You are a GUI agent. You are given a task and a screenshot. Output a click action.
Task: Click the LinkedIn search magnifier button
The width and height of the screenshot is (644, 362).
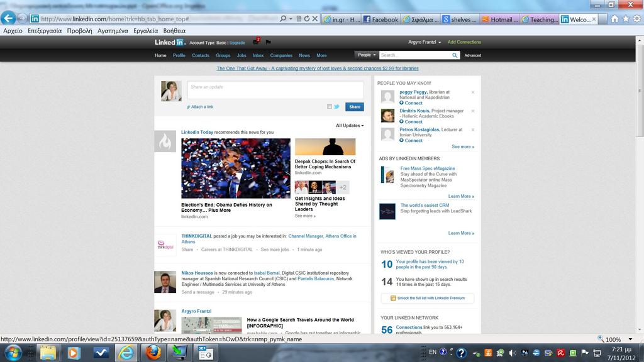455,55
